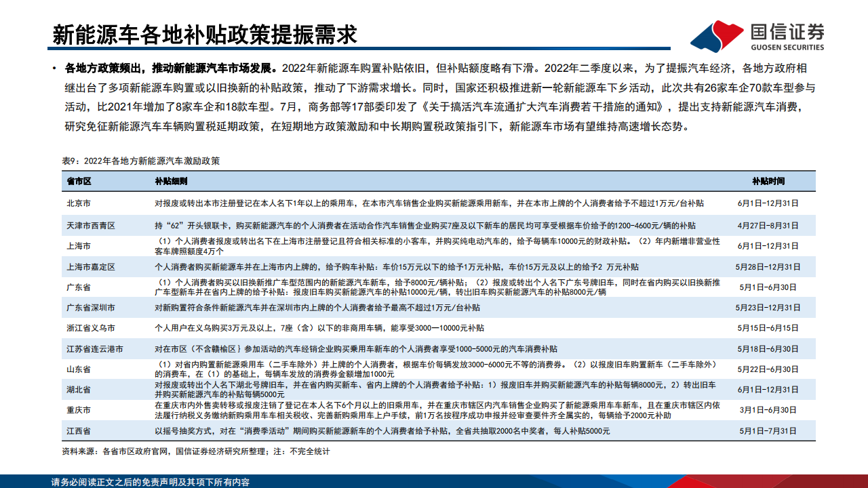Click the Tianjin Xiqing “62” bank card subsidy text
868x488 pixels.
pos(425,225)
